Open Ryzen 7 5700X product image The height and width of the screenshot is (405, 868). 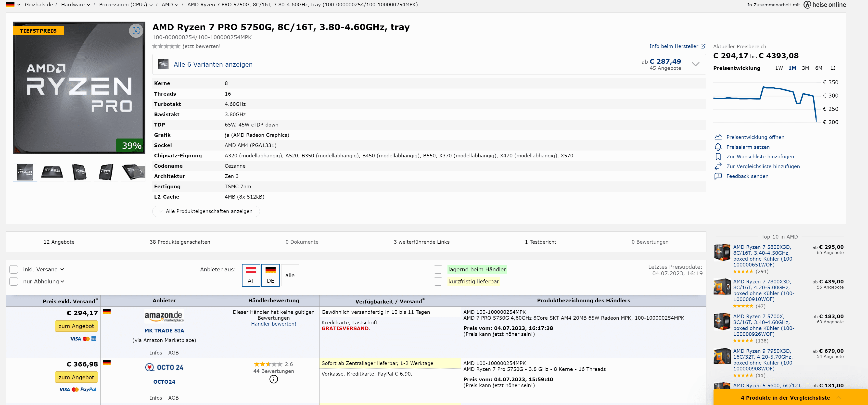point(722,321)
